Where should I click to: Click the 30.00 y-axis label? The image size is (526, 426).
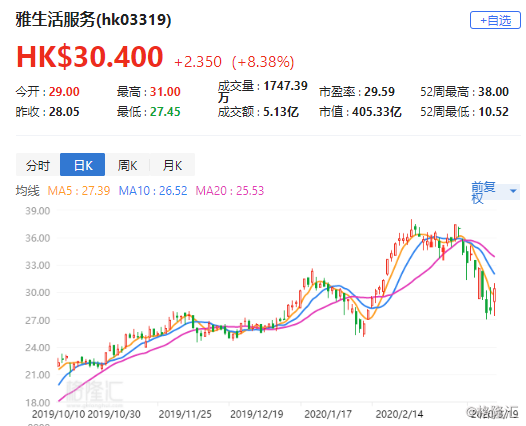click(x=38, y=292)
